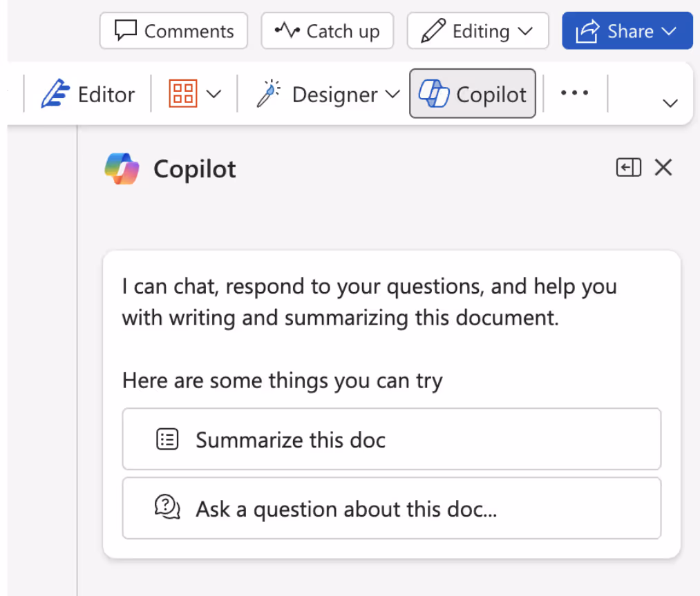Expand the Designer dropdown chevron

(392, 94)
